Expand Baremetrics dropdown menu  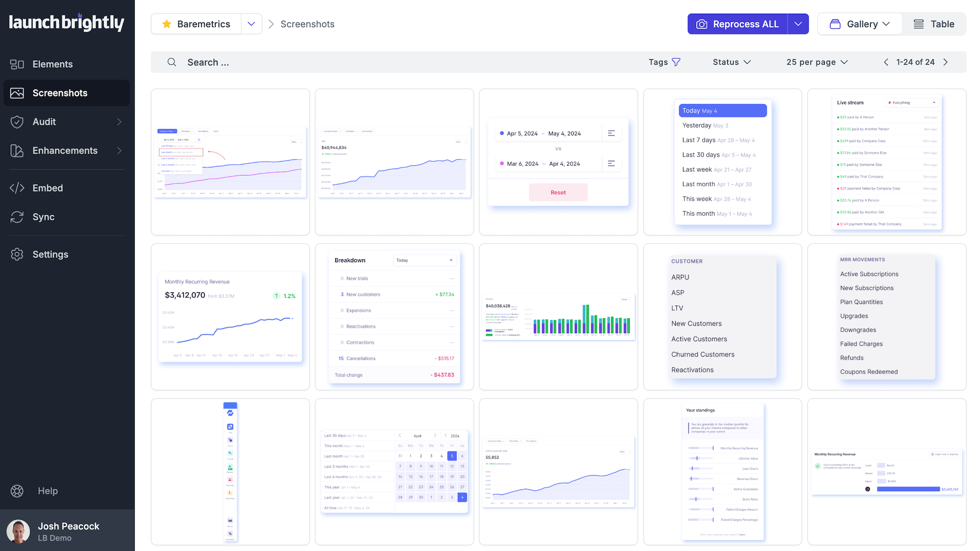tap(251, 23)
